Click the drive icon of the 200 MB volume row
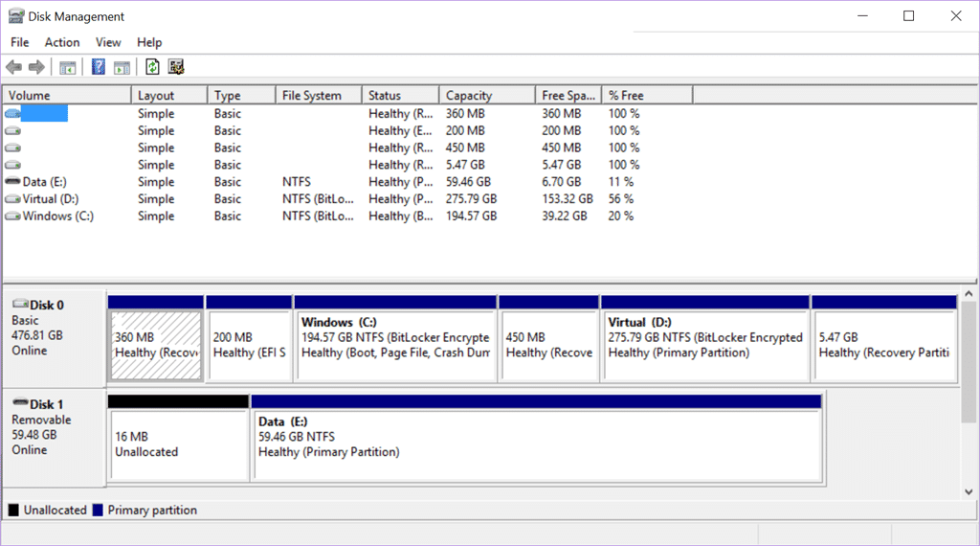 pos(12,130)
